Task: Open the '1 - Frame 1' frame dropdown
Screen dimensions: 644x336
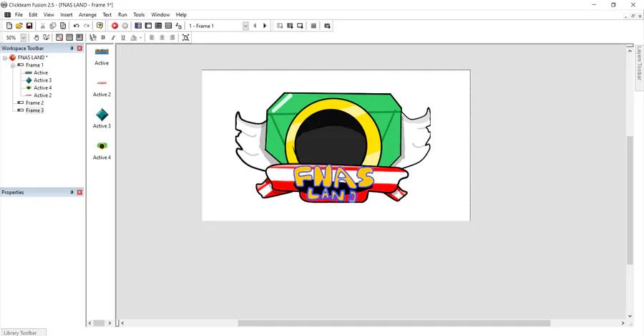Action: (245, 26)
